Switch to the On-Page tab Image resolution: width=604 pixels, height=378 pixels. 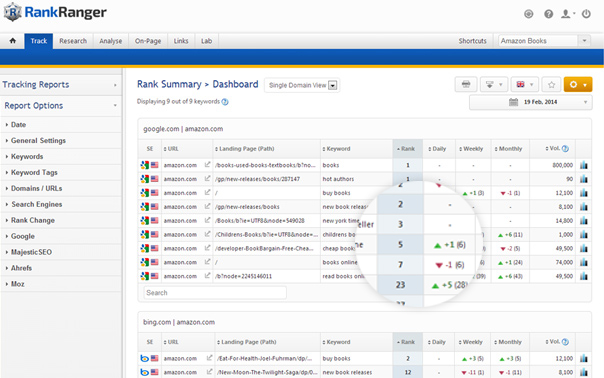coord(148,41)
